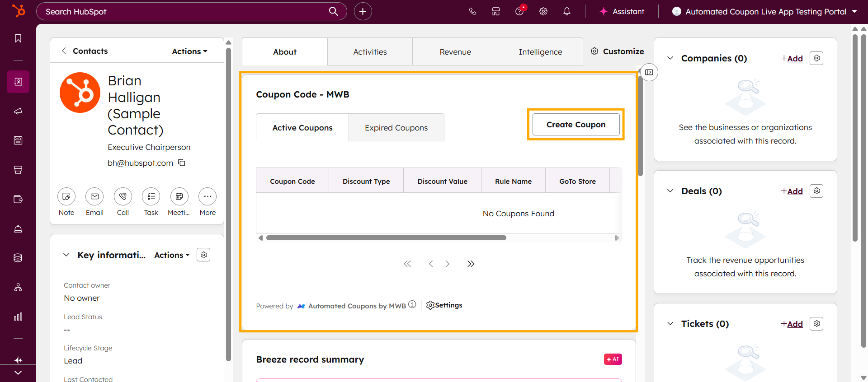Click the Note icon under contact

click(x=66, y=196)
